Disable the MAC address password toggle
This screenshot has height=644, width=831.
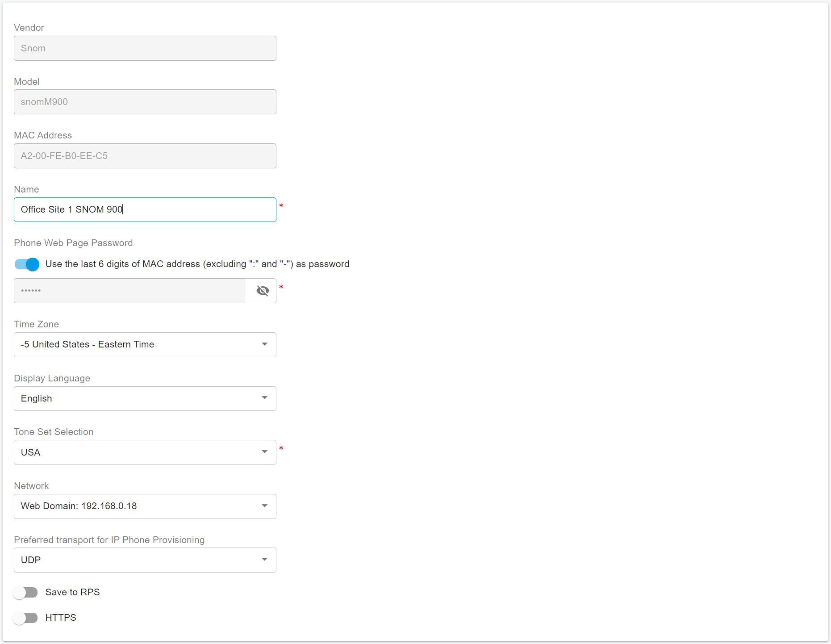[27, 264]
